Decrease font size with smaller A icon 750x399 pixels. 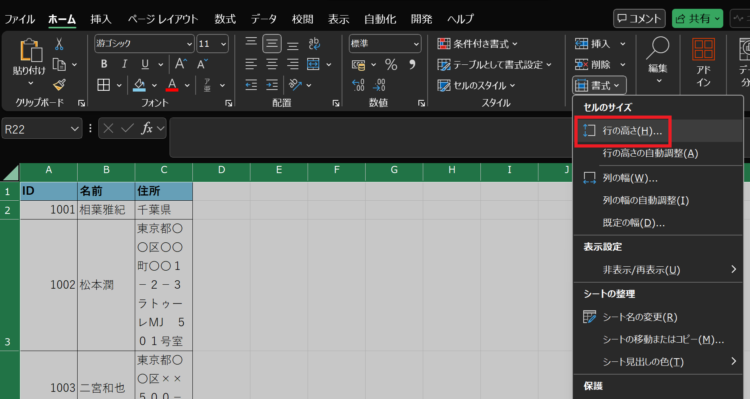click(201, 64)
